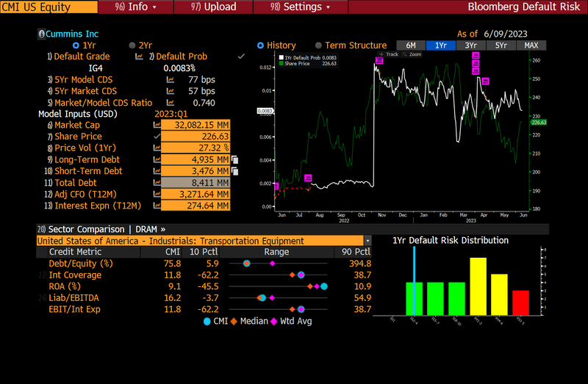Viewport: 588px width, 384px height.
Task: Click the Upload button
Action: point(213,7)
